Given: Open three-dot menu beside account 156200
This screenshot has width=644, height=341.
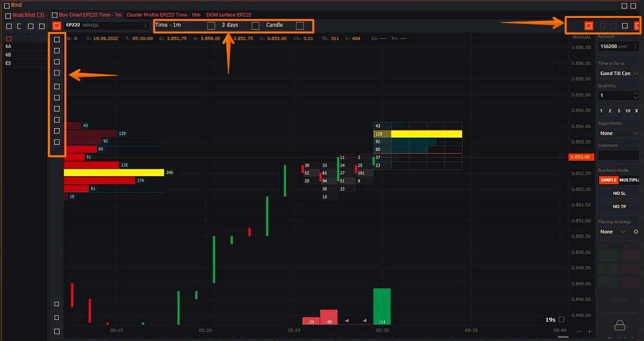Looking at the screenshot, I should [x=635, y=46].
